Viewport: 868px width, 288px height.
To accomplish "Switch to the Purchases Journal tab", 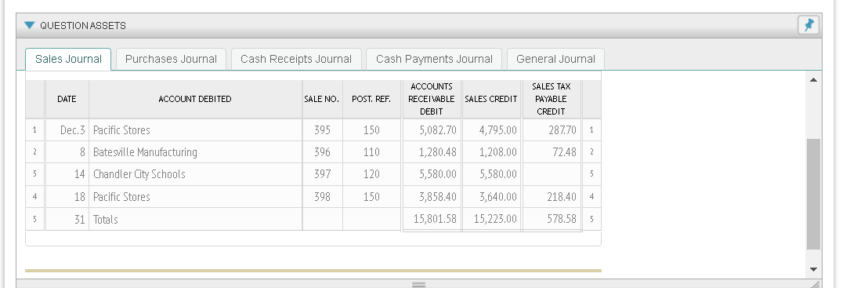I will [171, 59].
